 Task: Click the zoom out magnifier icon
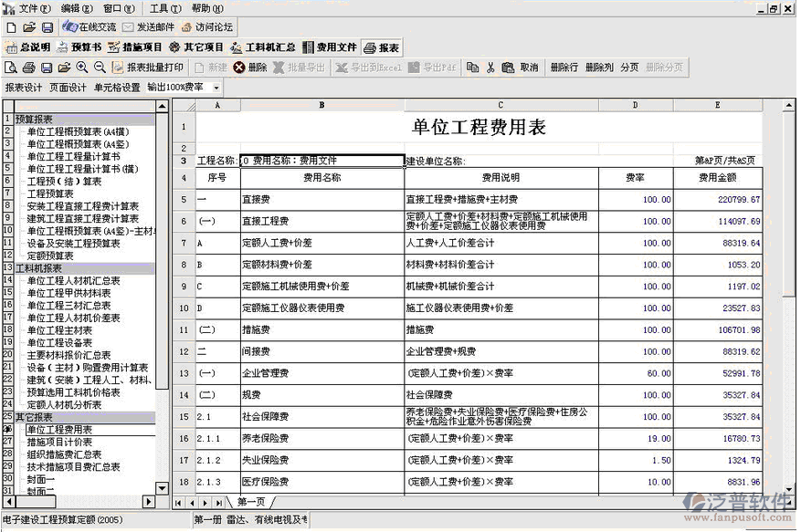click(100, 68)
